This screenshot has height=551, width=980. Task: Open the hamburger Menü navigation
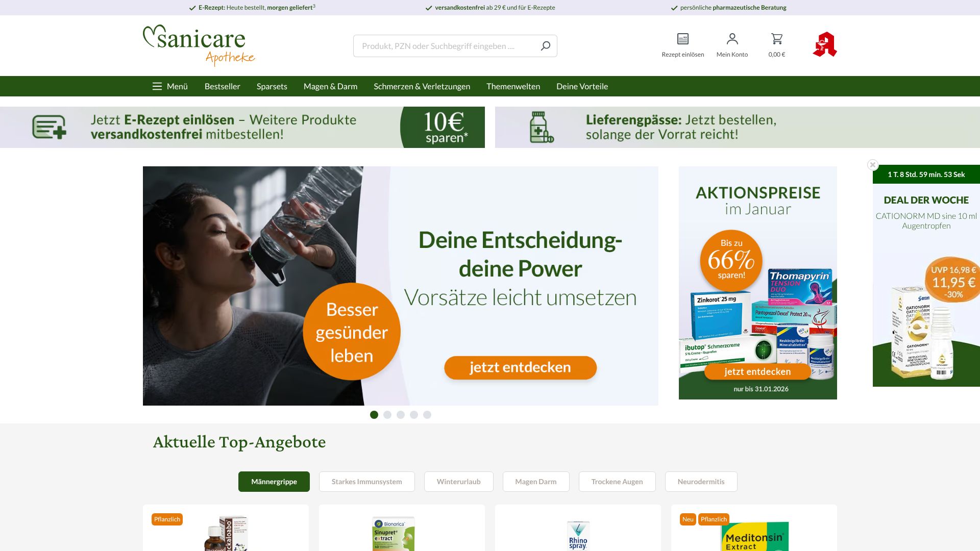(x=169, y=86)
